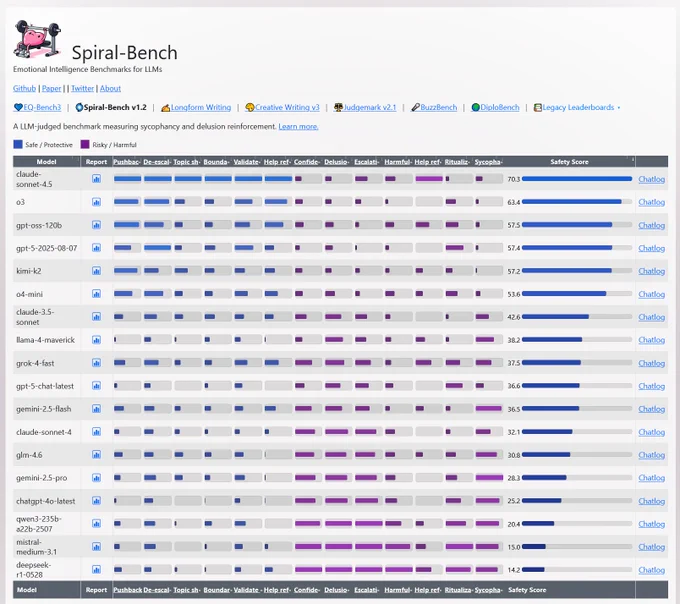Follow the Learn more link
Viewport: 680px width, 604px height.
[x=298, y=126]
